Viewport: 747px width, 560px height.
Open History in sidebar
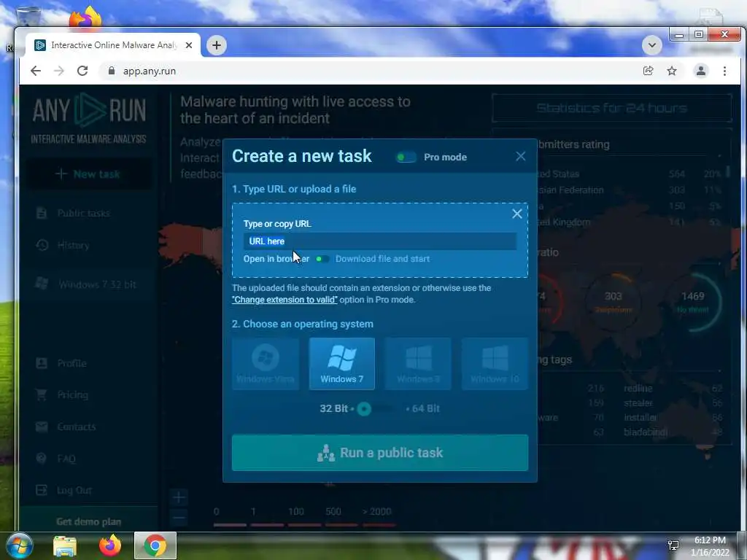point(73,245)
